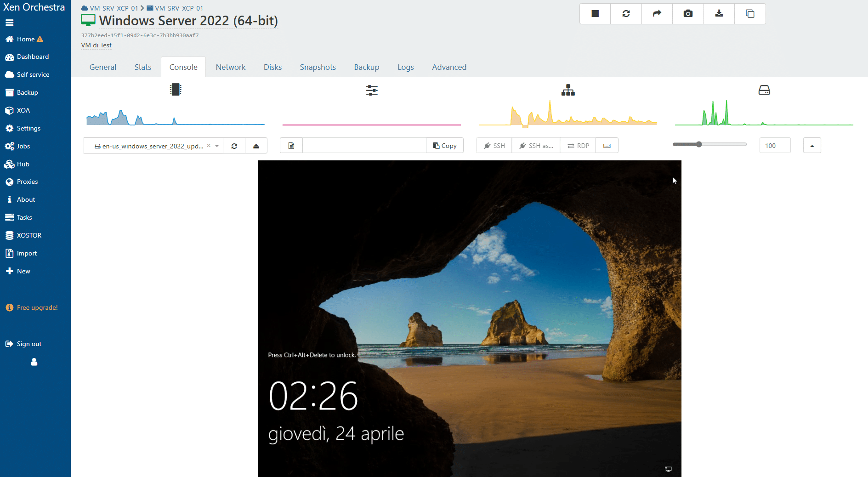Click the network icon on the lock screen
Image resolution: width=868 pixels, height=477 pixels.
click(x=668, y=469)
